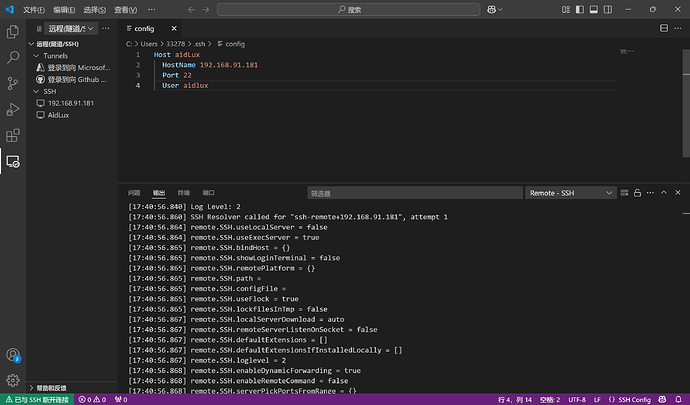This screenshot has height=405, width=690.
Task: Open editor More Actions ellipsis
Action: 678,28
